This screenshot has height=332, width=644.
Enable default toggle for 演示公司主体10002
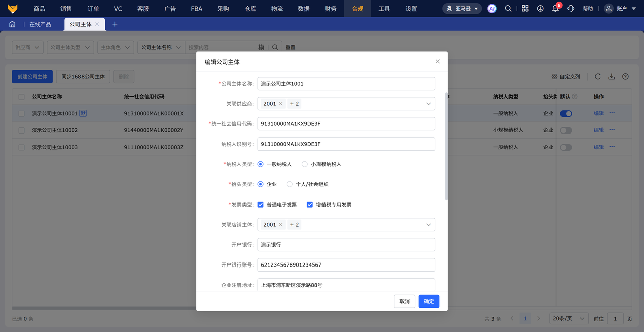pos(566,130)
